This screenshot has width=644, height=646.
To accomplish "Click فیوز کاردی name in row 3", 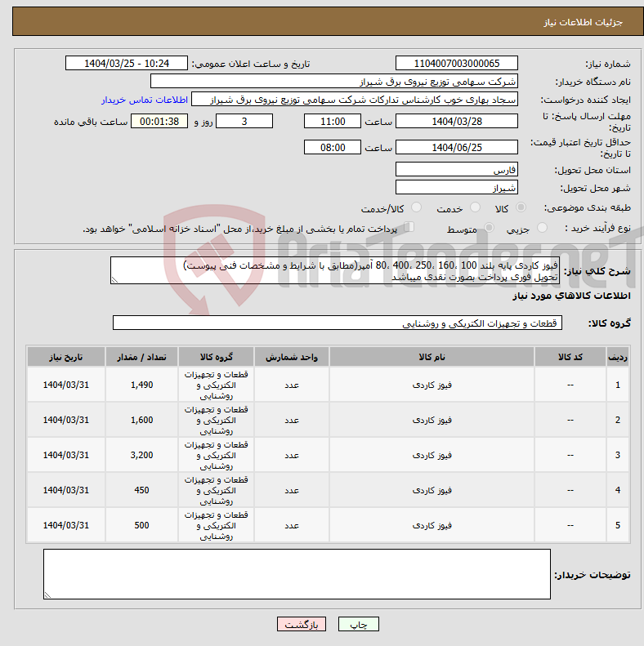I will (x=432, y=455).
